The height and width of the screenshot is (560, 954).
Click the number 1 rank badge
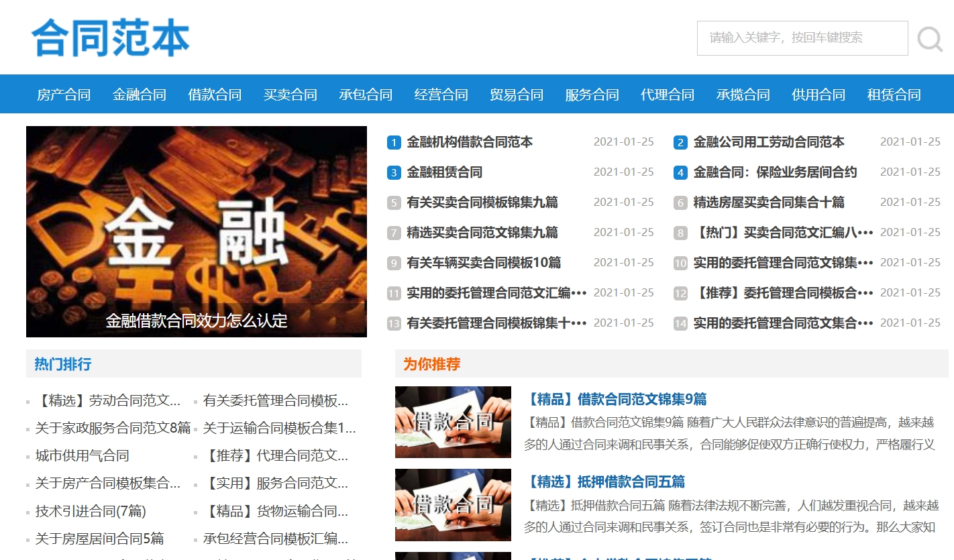point(394,143)
